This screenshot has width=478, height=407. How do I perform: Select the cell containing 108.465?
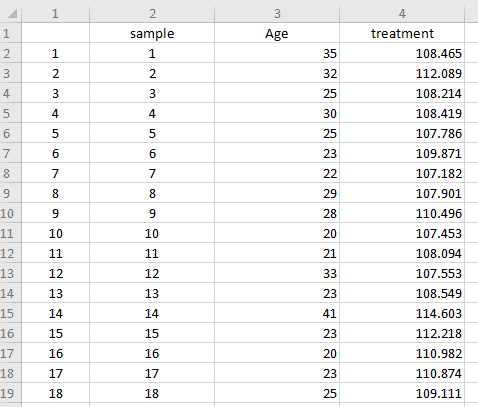coord(402,53)
